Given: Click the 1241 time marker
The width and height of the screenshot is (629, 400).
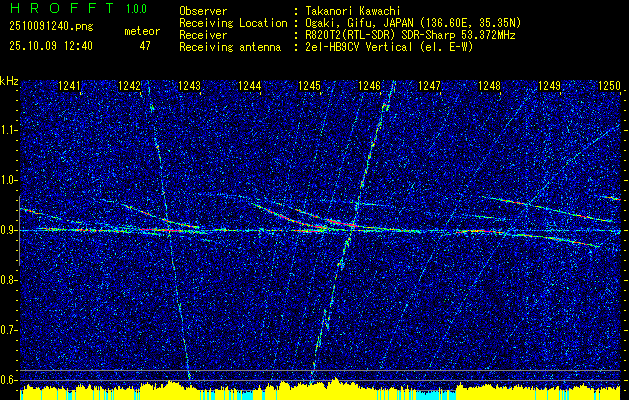Looking at the screenshot, I should (x=70, y=87).
